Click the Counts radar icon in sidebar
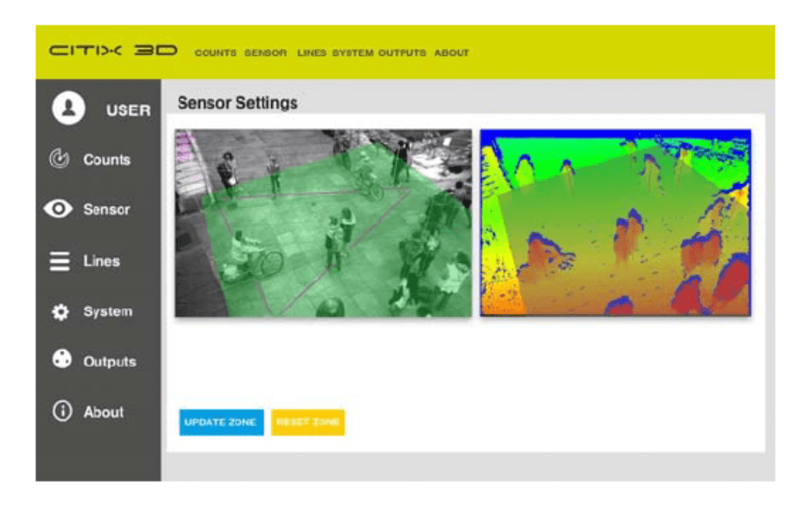This screenshot has height=508, width=812. pos(60,159)
